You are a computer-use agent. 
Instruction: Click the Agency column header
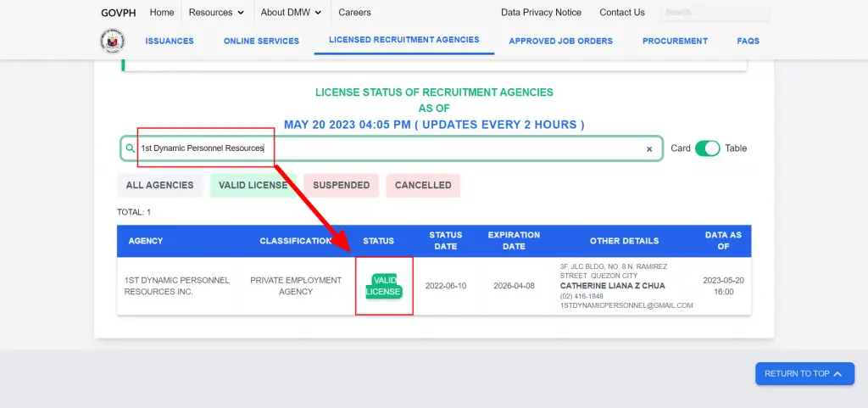tap(146, 242)
